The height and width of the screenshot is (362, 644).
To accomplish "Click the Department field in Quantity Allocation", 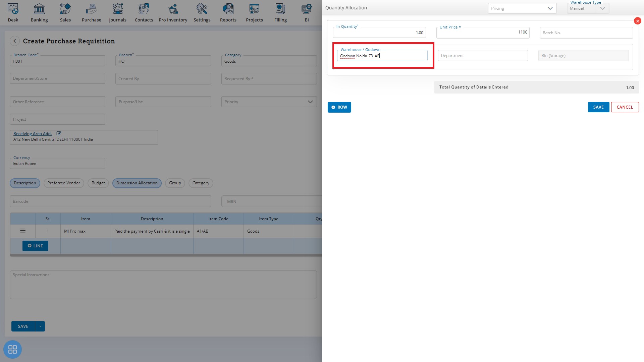I will click(483, 56).
